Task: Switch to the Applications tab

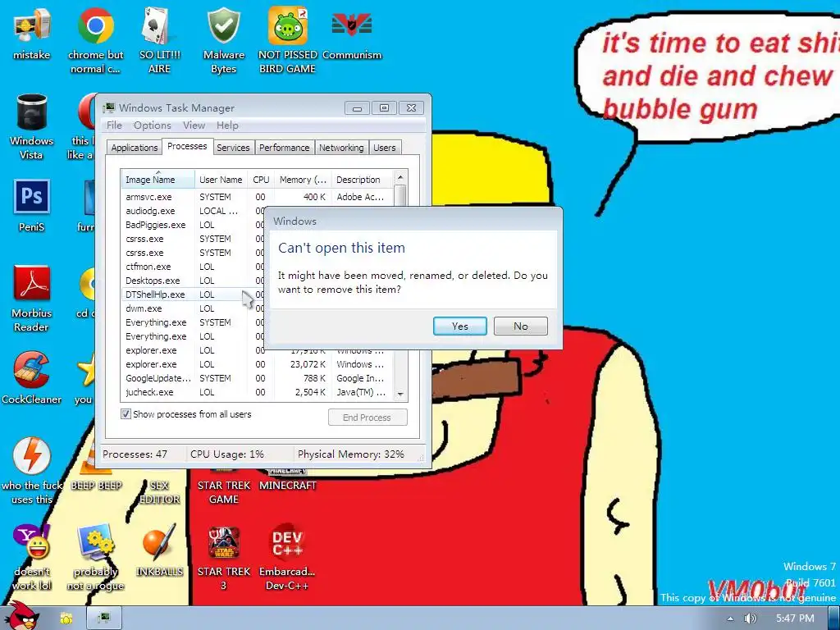Action: tap(135, 148)
